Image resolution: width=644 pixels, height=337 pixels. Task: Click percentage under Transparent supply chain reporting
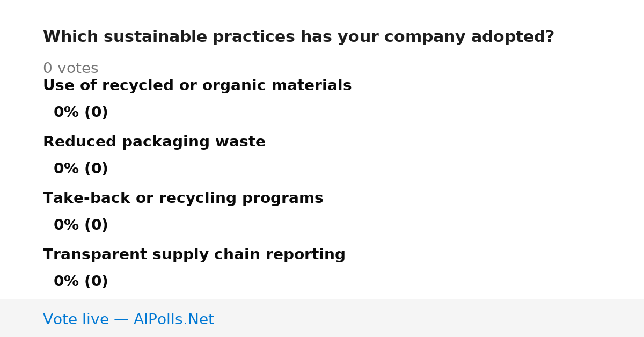pyautogui.click(x=80, y=282)
